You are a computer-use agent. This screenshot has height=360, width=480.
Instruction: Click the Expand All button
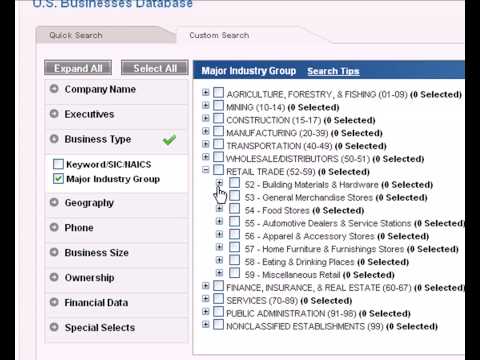click(78, 68)
